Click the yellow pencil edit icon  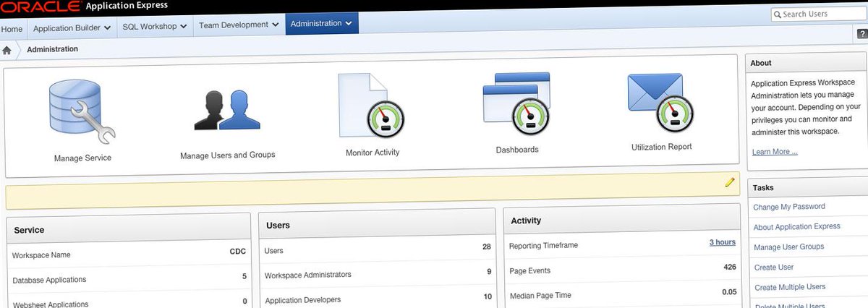point(730,182)
